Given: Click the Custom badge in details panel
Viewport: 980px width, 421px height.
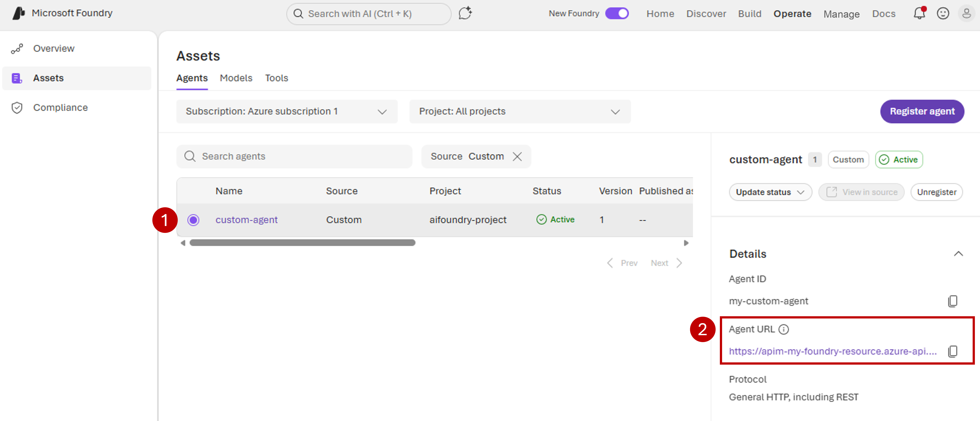Looking at the screenshot, I should pos(848,160).
